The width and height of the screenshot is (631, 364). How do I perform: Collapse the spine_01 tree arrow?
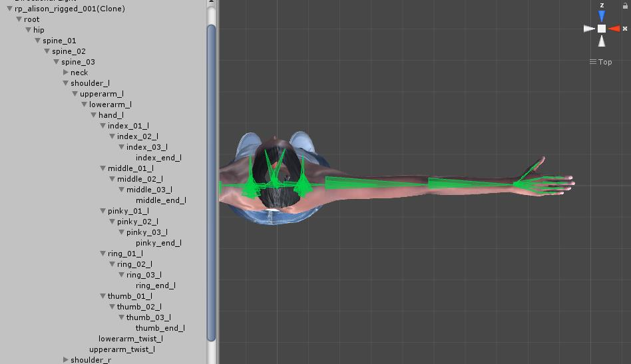pyautogui.click(x=37, y=40)
